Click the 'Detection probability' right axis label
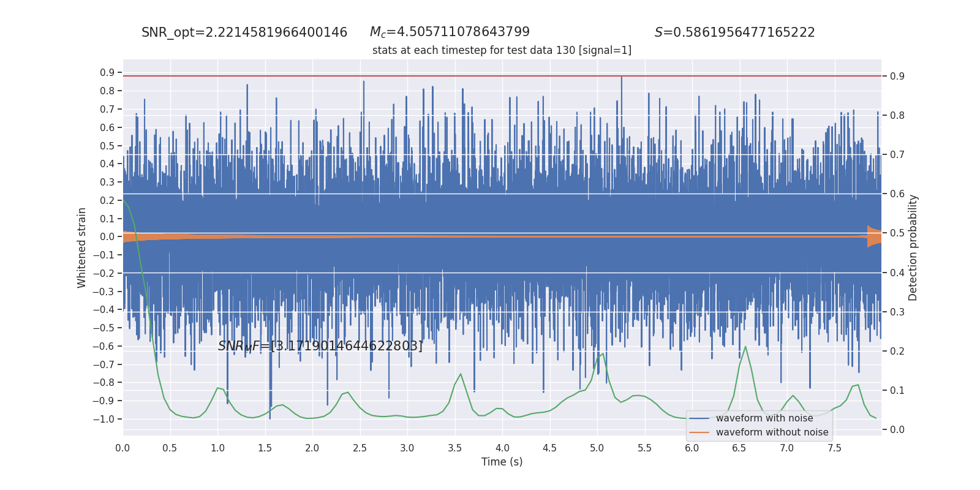The height and width of the screenshot is (490, 980). pos(913,247)
